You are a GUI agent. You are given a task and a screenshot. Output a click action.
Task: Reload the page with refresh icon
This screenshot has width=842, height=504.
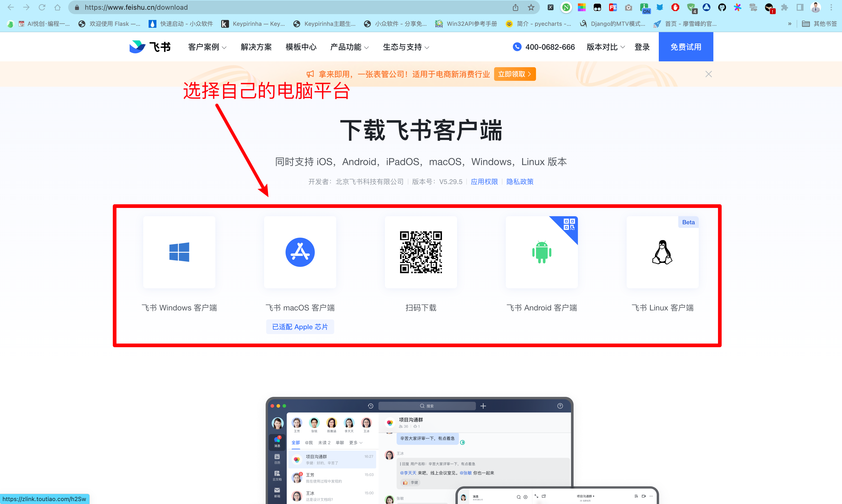(42, 7)
